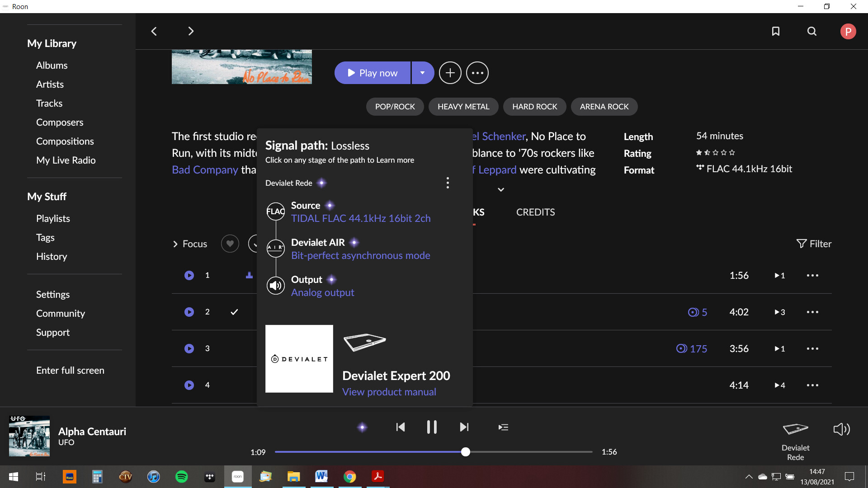Click the Source FLAC icon in signal path
The image size is (868, 488).
[276, 211]
